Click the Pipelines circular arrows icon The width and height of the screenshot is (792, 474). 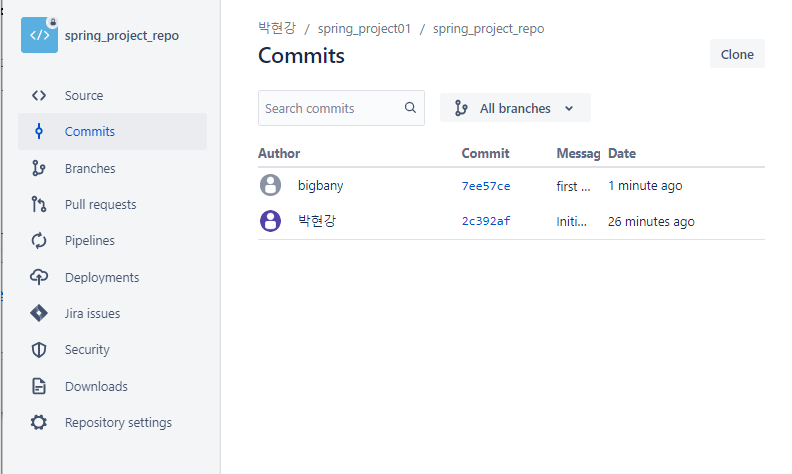point(39,241)
